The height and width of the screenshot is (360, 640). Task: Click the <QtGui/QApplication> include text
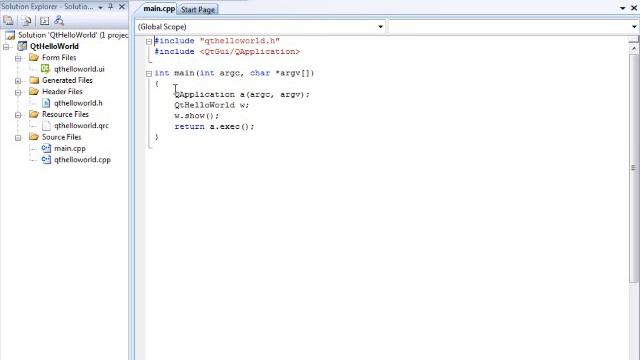click(250, 51)
